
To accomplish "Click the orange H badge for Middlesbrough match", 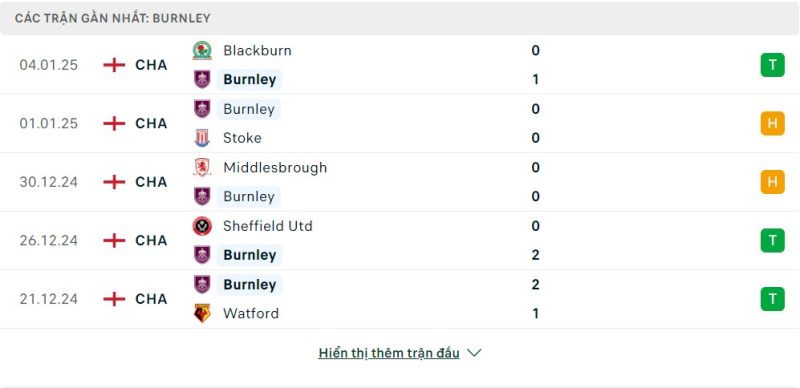I will click(772, 182).
